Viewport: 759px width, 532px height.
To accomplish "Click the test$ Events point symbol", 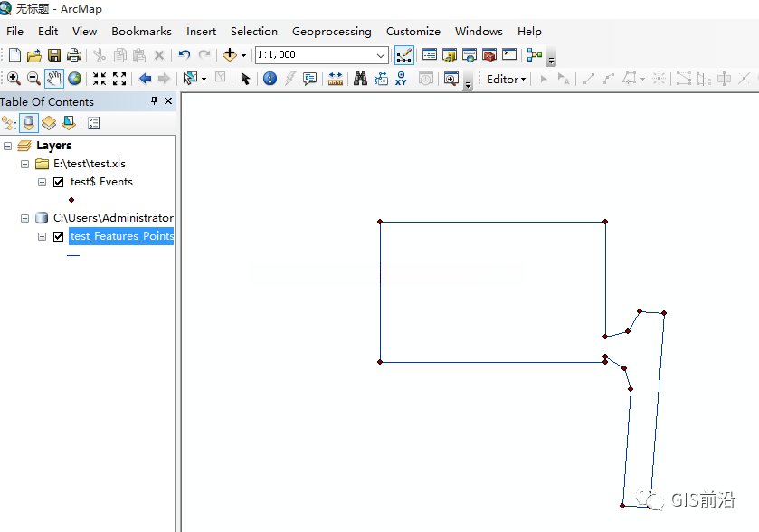I will pyautogui.click(x=71, y=200).
